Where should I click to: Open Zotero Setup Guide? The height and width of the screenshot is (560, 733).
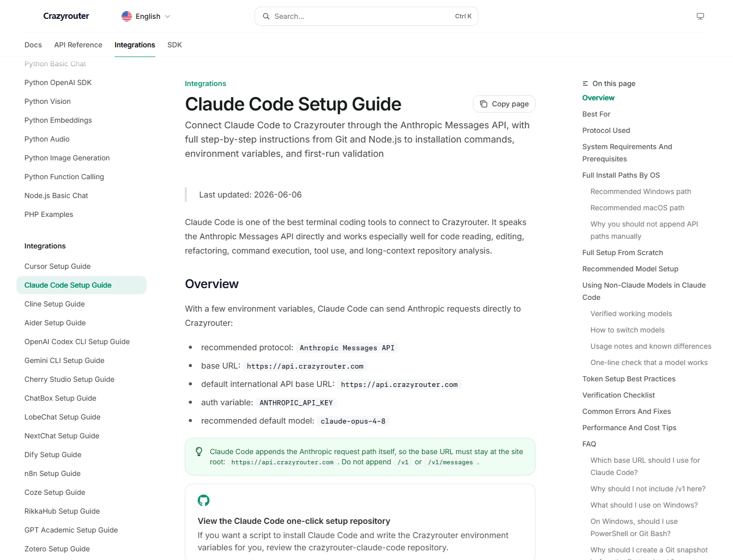coord(57,549)
